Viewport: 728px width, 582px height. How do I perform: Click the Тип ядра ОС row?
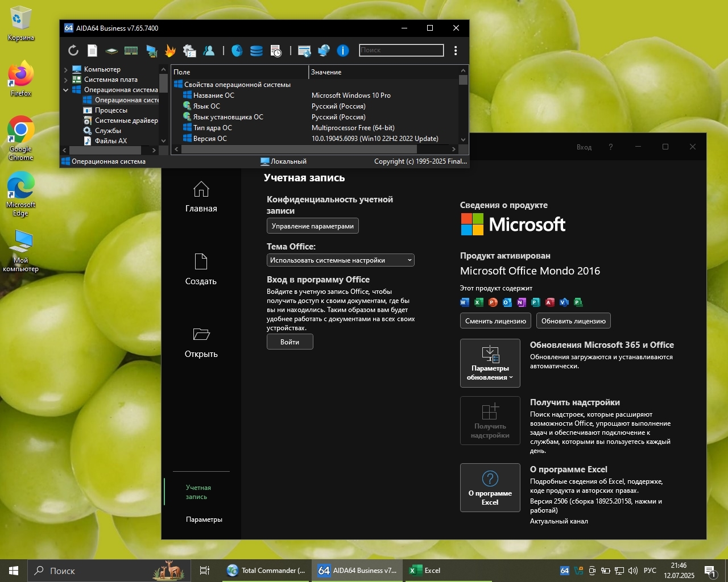(x=315, y=128)
